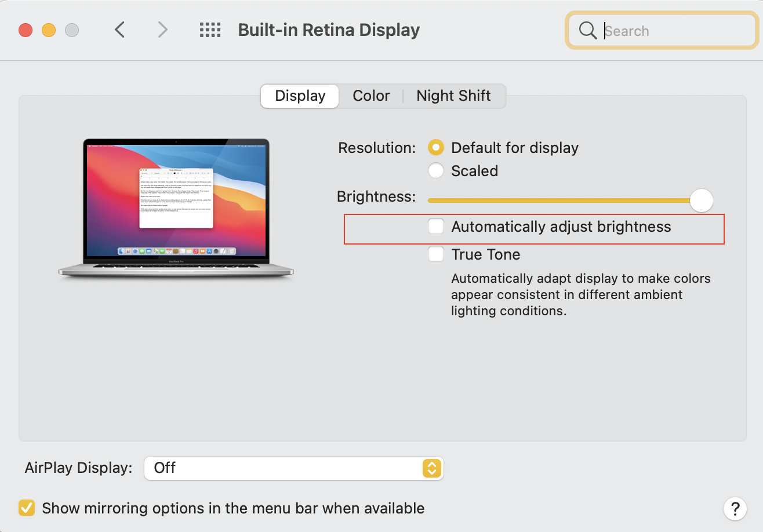Image resolution: width=763 pixels, height=532 pixels.
Task: Click the Show All preferences grid icon
Action: click(210, 30)
